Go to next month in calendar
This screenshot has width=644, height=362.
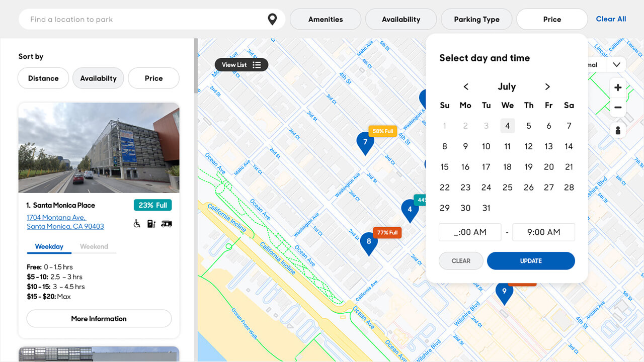pyautogui.click(x=547, y=86)
